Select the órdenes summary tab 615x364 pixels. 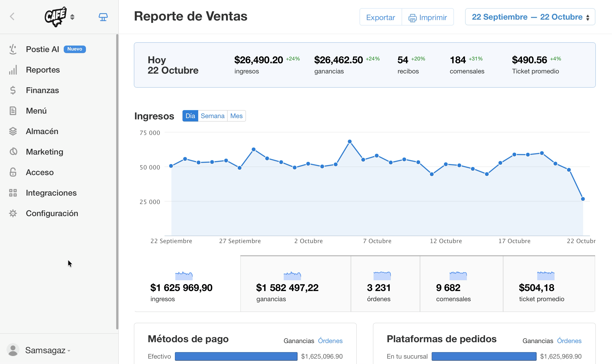pyautogui.click(x=385, y=284)
